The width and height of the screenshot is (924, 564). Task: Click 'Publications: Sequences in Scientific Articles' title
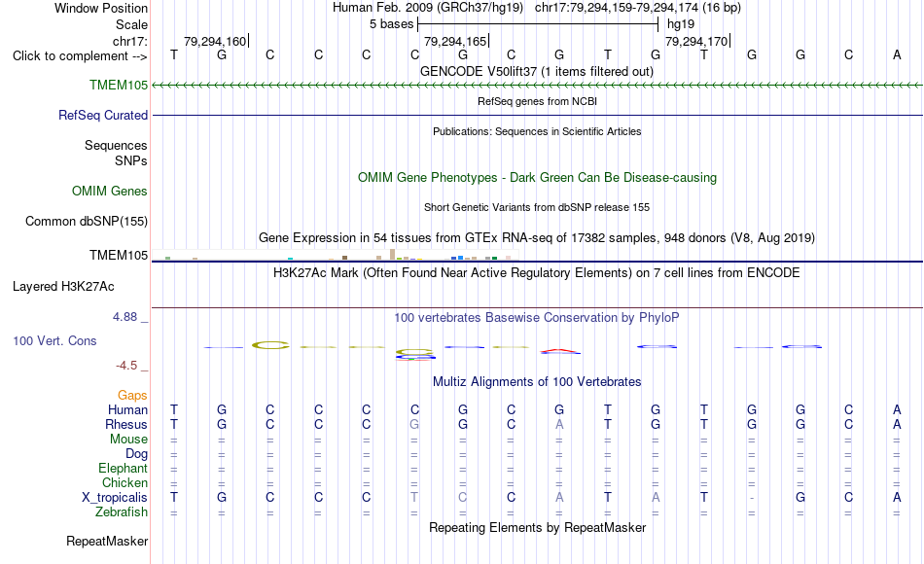pyautogui.click(x=537, y=131)
